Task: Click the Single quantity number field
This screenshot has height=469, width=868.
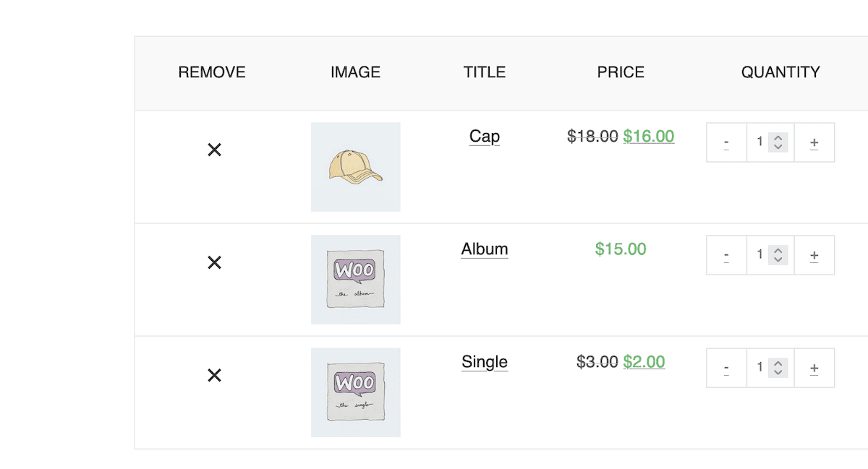Action: (760, 367)
